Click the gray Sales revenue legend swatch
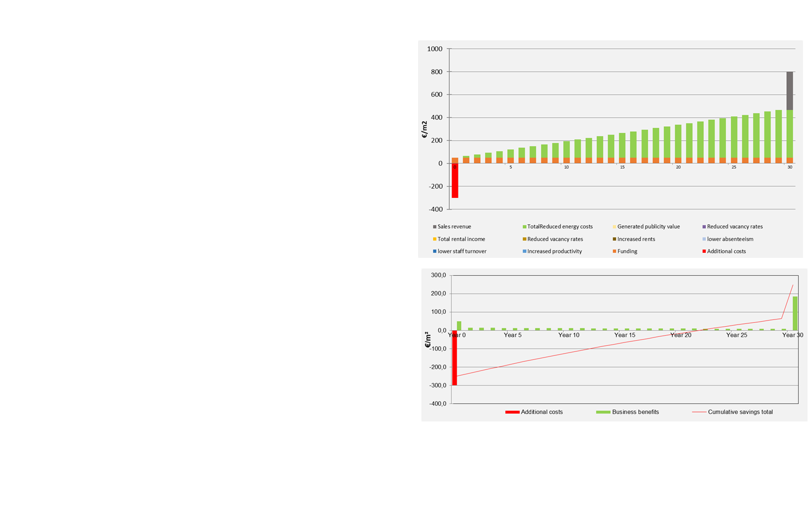 [x=434, y=227]
